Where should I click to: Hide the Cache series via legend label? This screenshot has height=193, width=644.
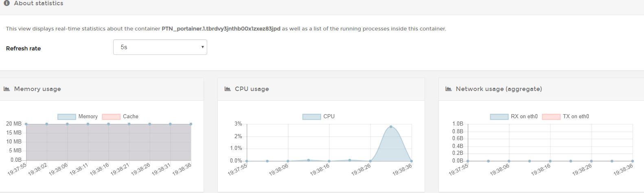pyautogui.click(x=130, y=117)
